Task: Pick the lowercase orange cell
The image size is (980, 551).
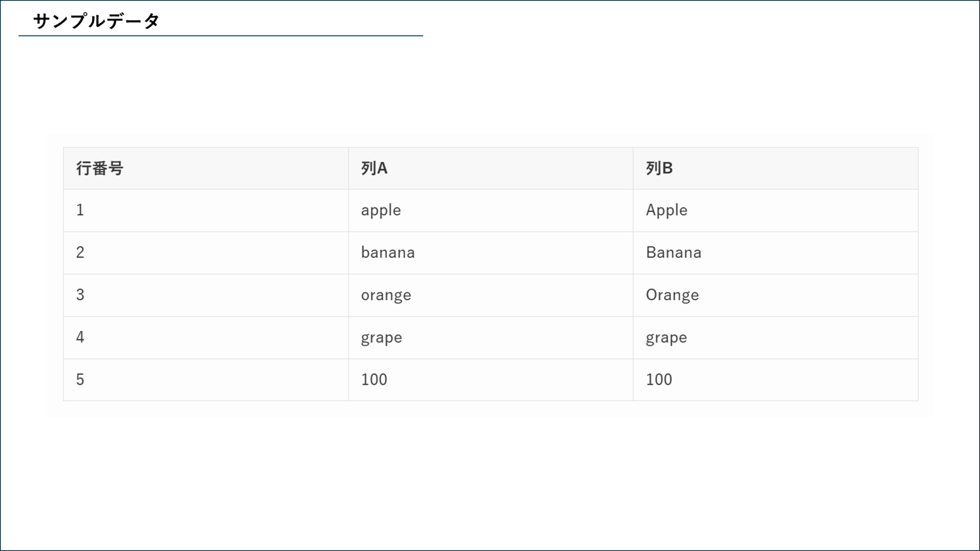Action: click(386, 295)
